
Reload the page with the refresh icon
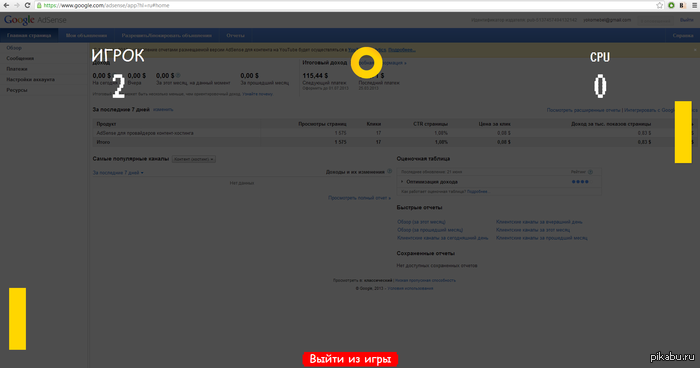(27, 5)
